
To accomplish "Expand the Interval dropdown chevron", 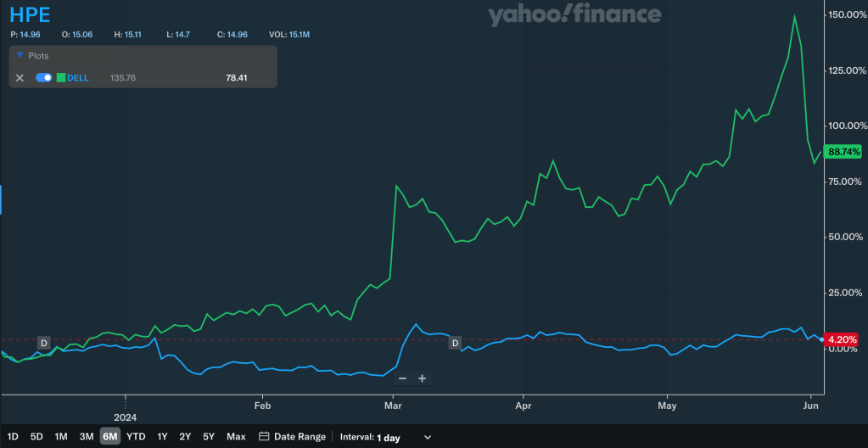I will [x=428, y=437].
